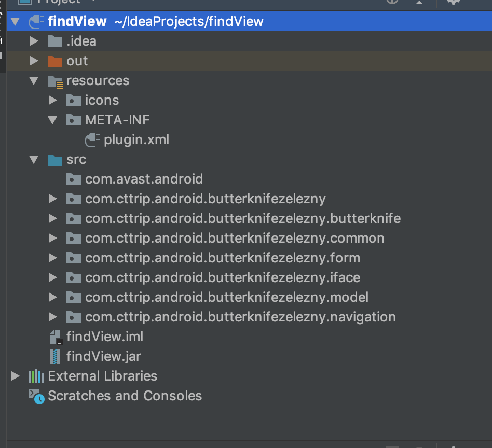Collapse the findView project root arrow
The height and width of the screenshot is (448, 492).
(15, 21)
